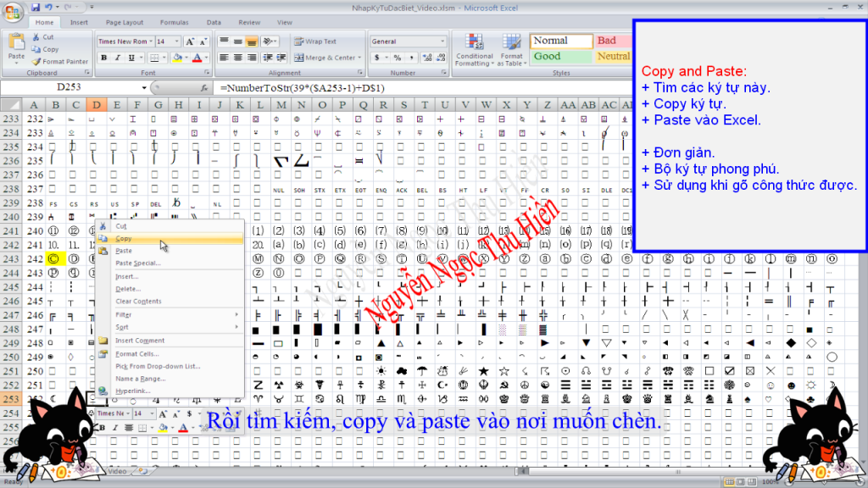The image size is (868, 488).
Task: Toggle Italic formatting in ribbon
Action: tap(117, 58)
